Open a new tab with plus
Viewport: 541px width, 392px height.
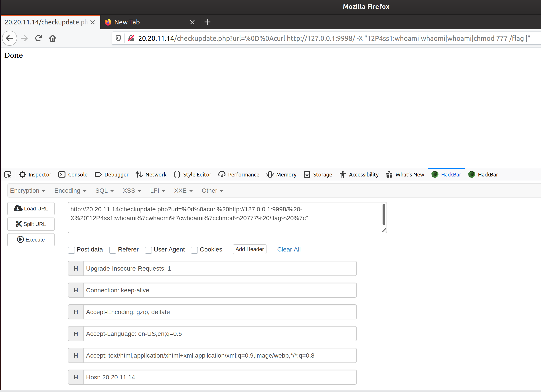pos(207,22)
